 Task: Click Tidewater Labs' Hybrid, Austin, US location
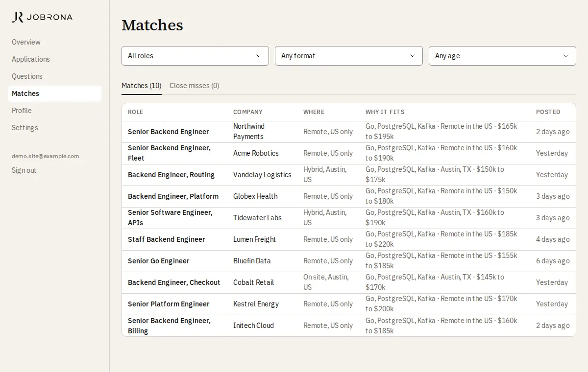[325, 218]
